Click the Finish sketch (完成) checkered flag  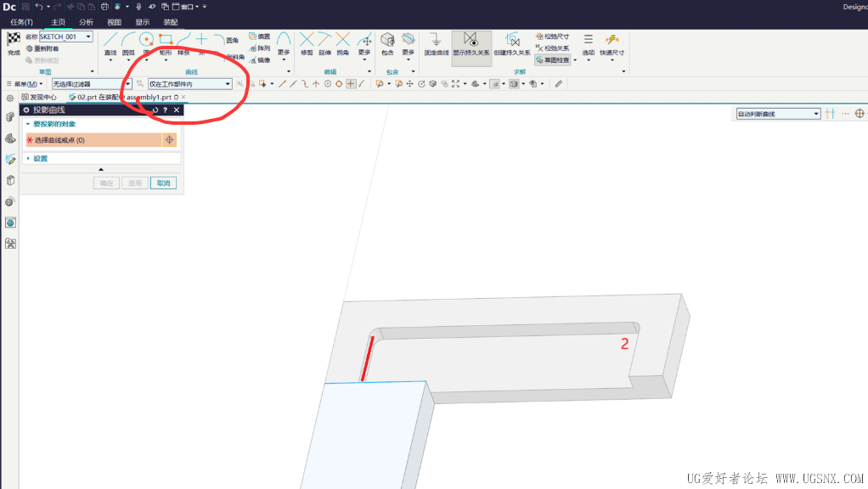point(14,43)
